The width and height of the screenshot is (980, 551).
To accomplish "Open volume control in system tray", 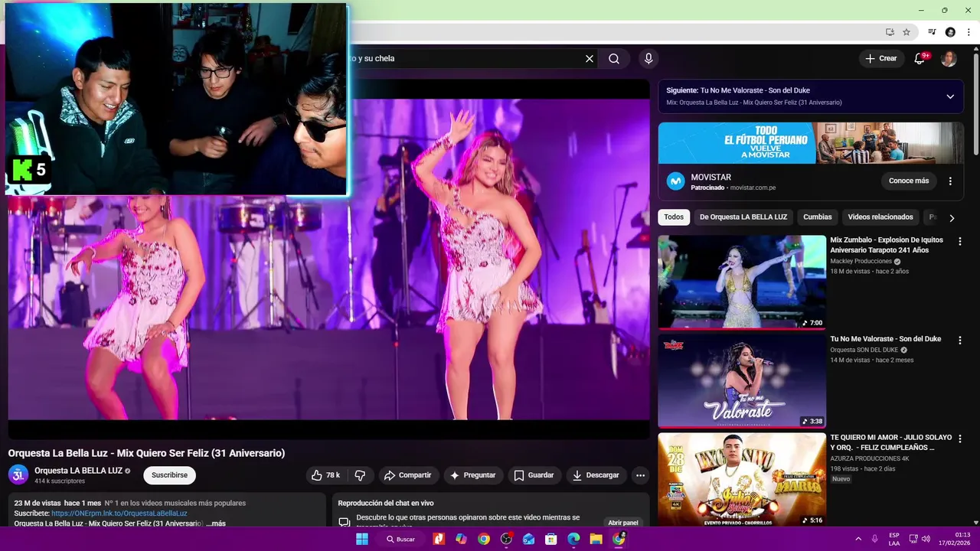I will pos(926,539).
